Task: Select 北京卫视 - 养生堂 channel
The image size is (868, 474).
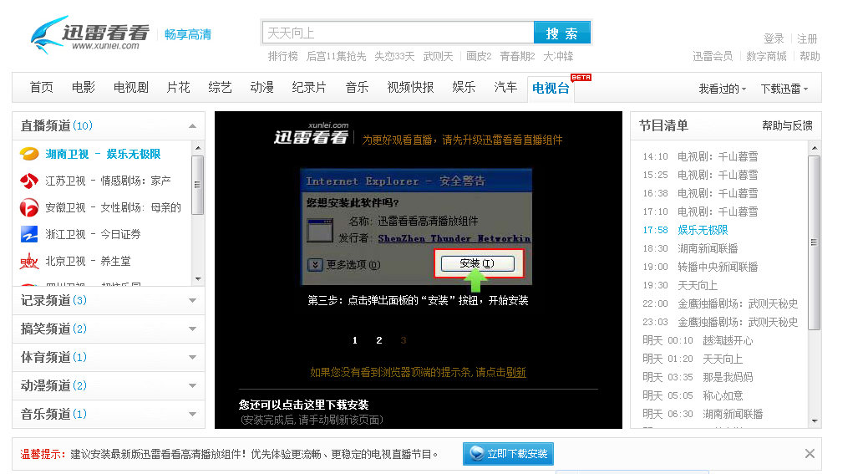Action: click(88, 261)
